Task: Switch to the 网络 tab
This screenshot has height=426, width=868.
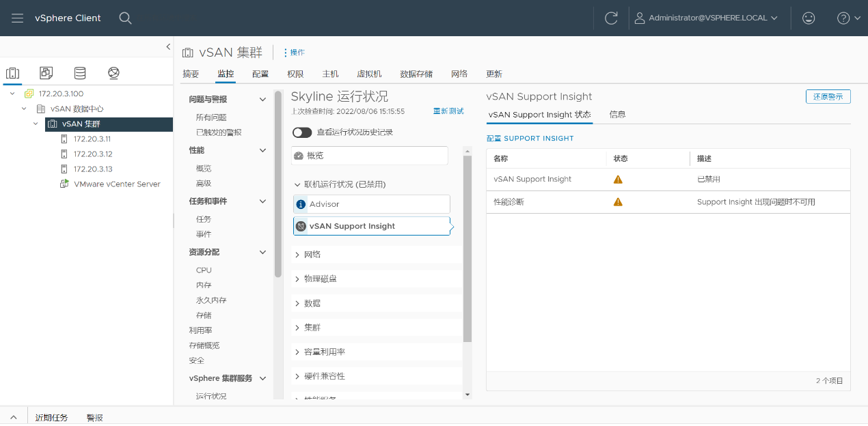Action: (x=459, y=74)
